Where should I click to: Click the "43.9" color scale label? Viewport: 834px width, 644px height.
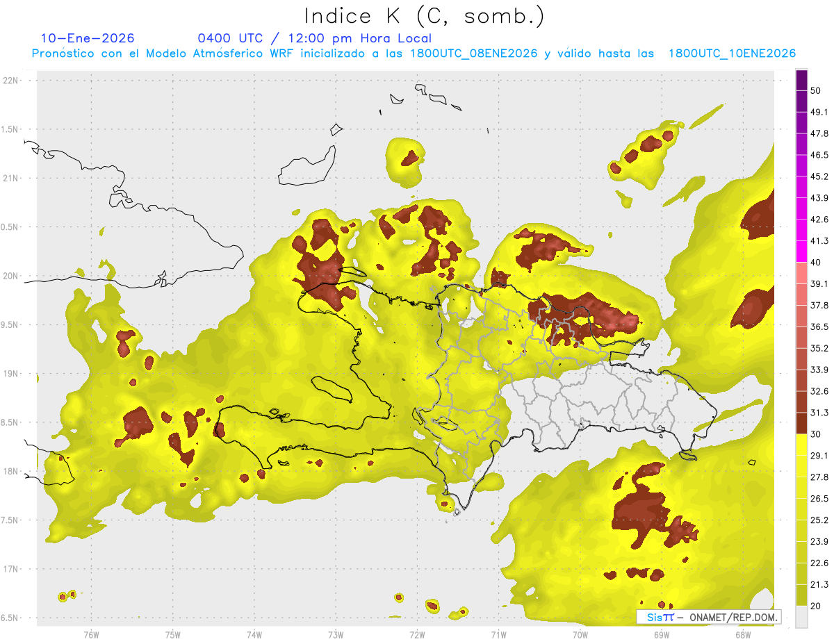[820, 198]
